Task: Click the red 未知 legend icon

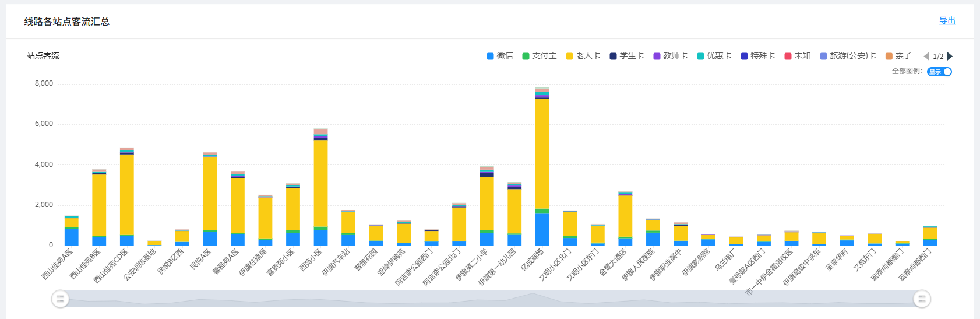Action: pos(788,56)
